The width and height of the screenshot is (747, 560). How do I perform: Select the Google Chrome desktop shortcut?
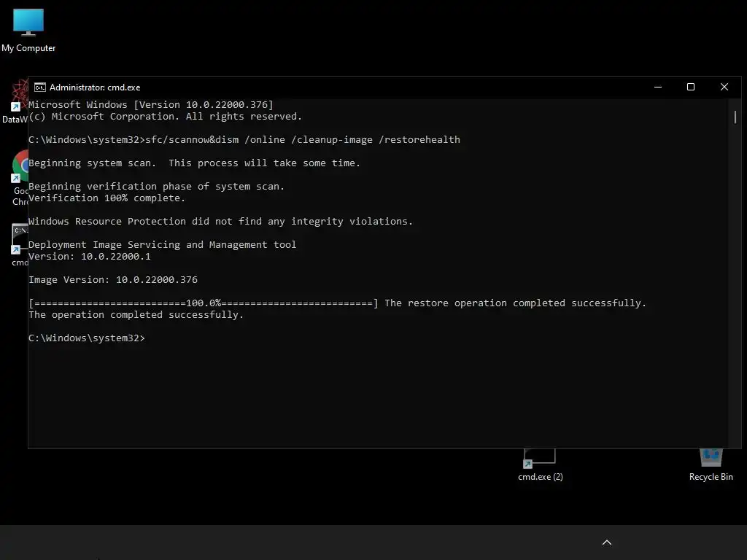click(20, 178)
